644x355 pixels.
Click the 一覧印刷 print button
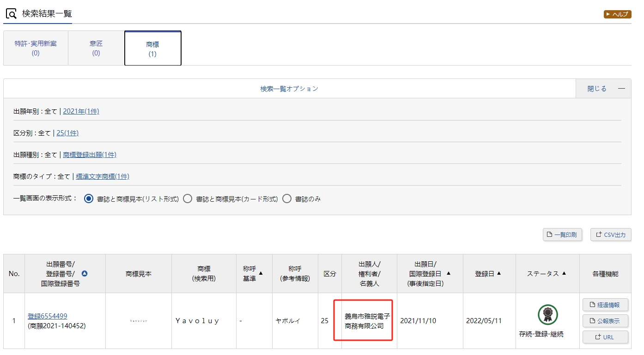562,235
